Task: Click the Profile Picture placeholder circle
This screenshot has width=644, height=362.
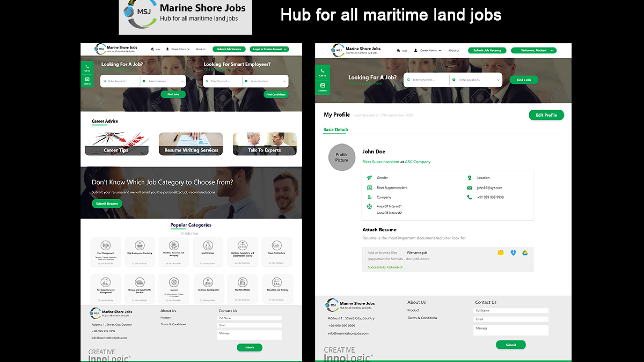Action: click(x=342, y=157)
